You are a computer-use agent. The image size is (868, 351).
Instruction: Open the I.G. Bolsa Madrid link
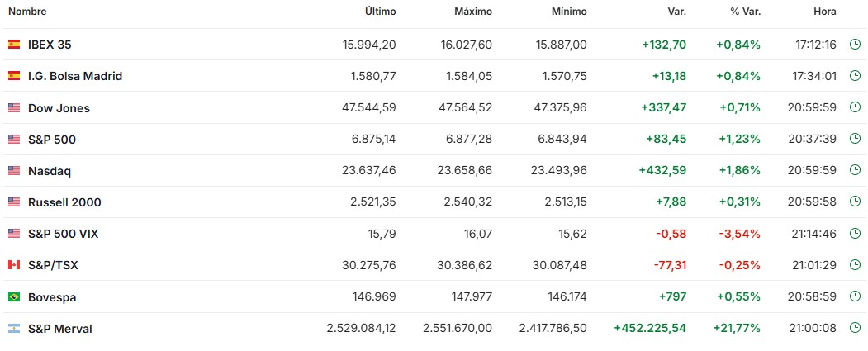[x=75, y=76]
